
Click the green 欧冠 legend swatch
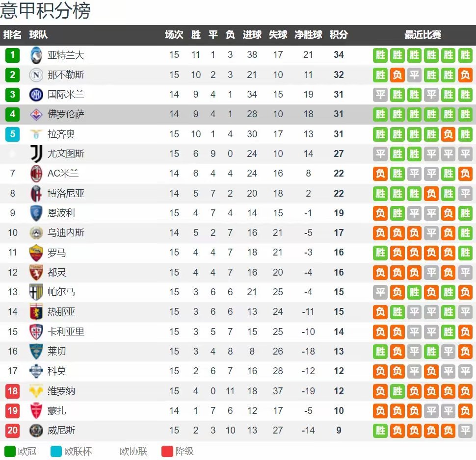pyautogui.click(x=10, y=451)
